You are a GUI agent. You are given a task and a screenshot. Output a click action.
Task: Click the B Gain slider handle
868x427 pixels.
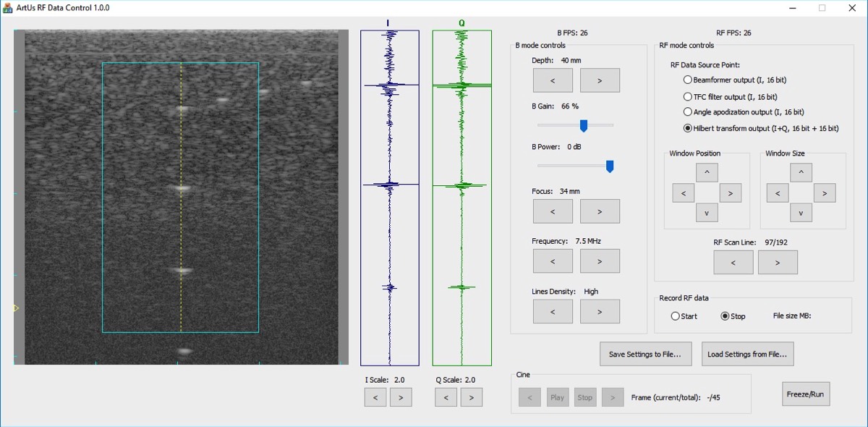[584, 126]
